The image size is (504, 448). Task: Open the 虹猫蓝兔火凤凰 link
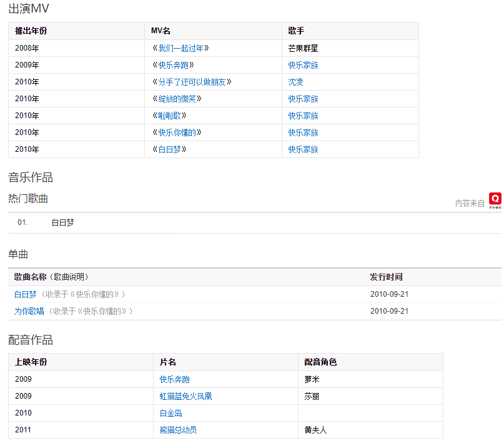pyautogui.click(x=186, y=396)
